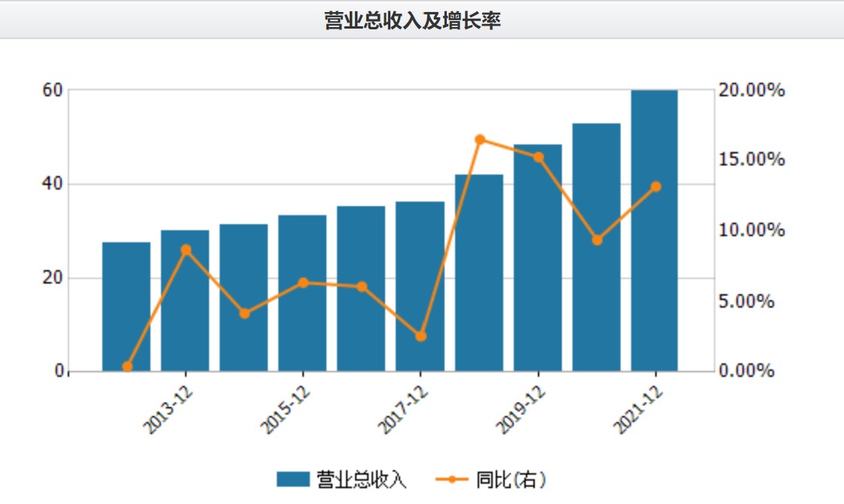The height and width of the screenshot is (504, 844).
Task: Select the tallest bar for 2021-12
Action: click(654, 226)
